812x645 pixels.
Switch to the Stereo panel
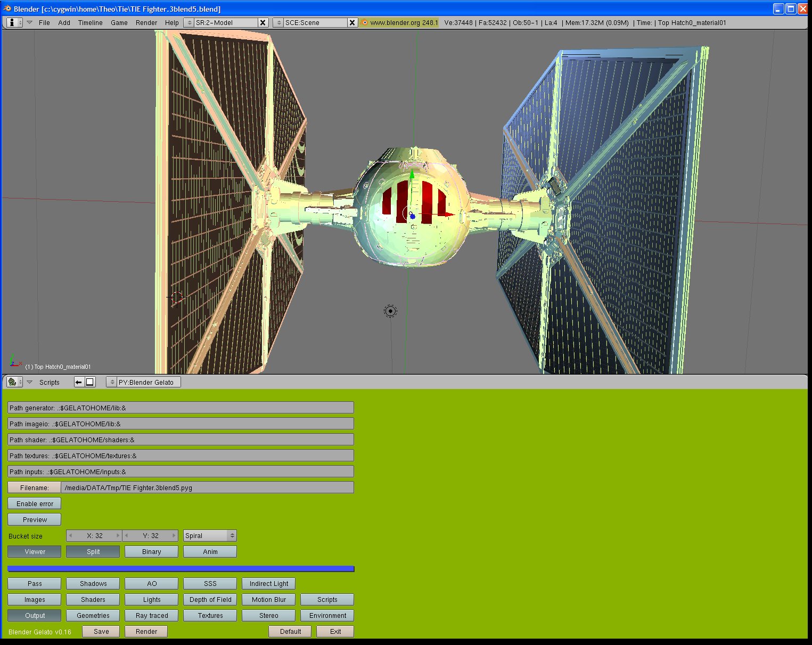click(269, 616)
